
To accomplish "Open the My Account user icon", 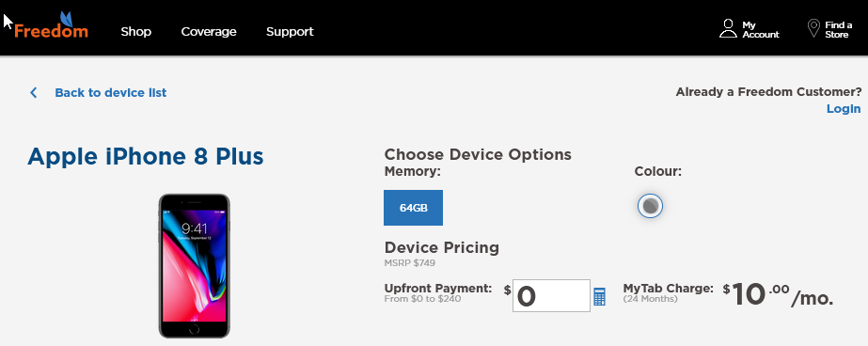I will (728, 29).
